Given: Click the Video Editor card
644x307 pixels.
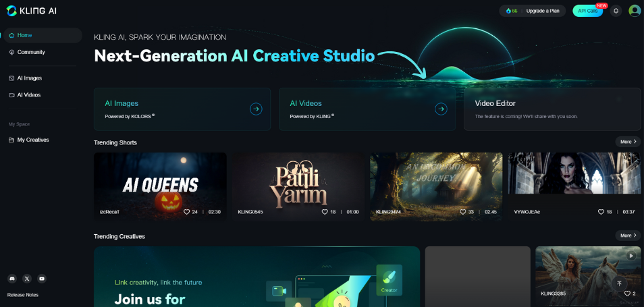Looking at the screenshot, I should point(552,109).
